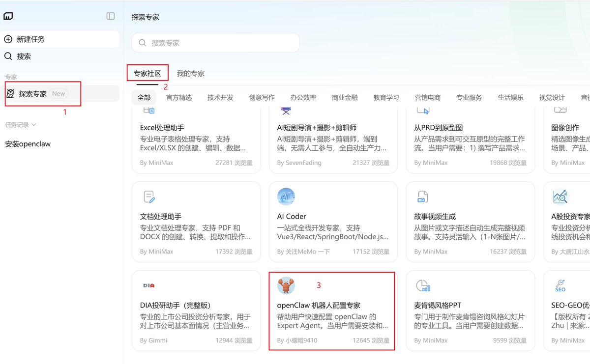Click the A股投资专家 chart icon
The width and height of the screenshot is (590, 364).
[560, 197]
